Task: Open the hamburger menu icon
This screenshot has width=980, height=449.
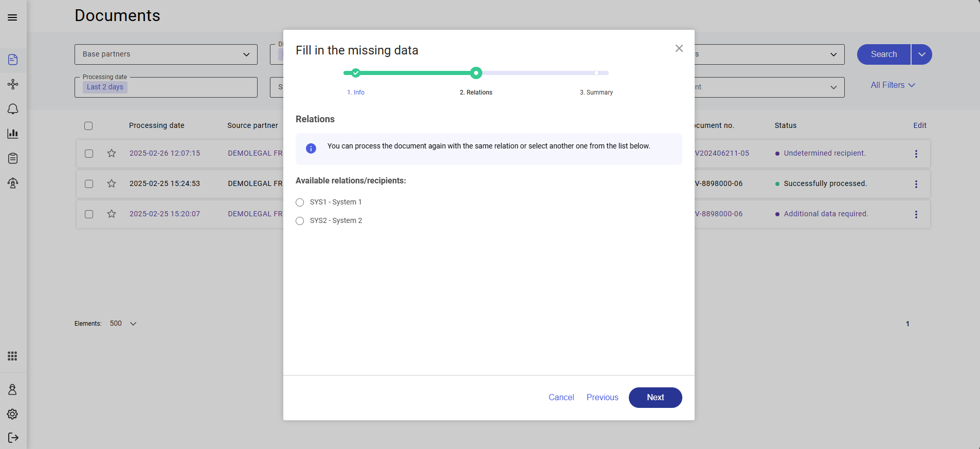Action: point(12,17)
